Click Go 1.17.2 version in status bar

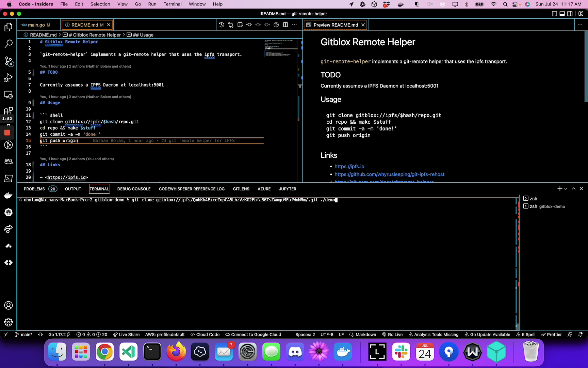59,335
